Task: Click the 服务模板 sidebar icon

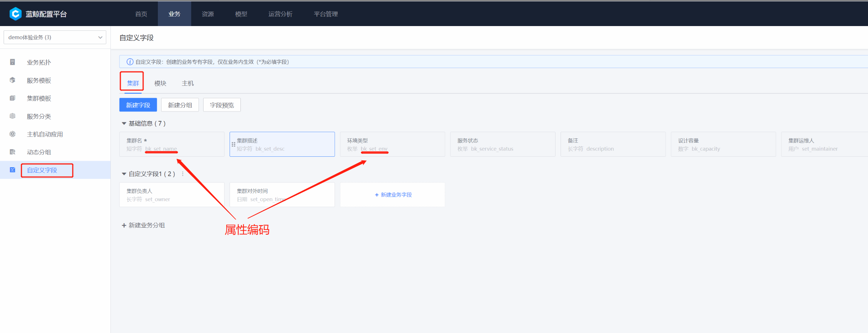Action: coord(12,80)
